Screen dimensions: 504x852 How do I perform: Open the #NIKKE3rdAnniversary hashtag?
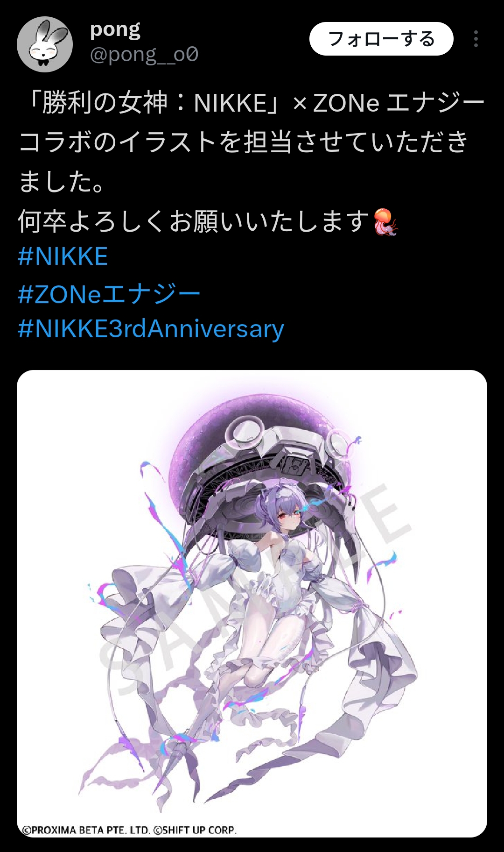click(151, 329)
